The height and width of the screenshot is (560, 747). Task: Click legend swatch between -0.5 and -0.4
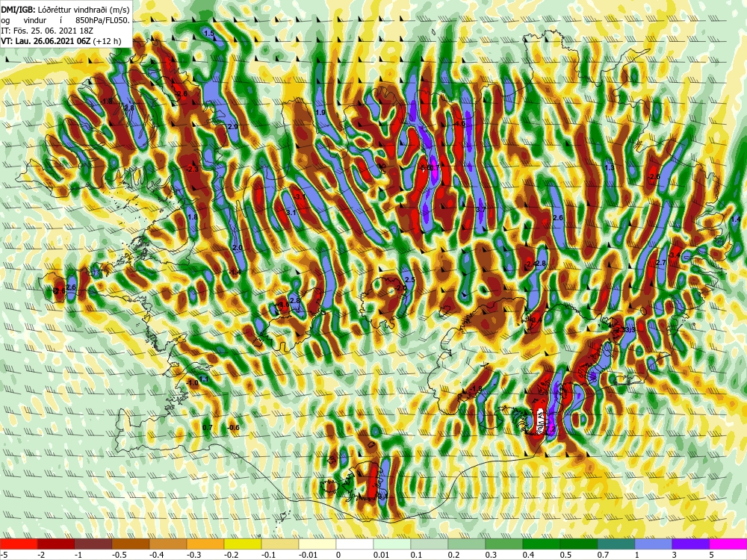131,544
